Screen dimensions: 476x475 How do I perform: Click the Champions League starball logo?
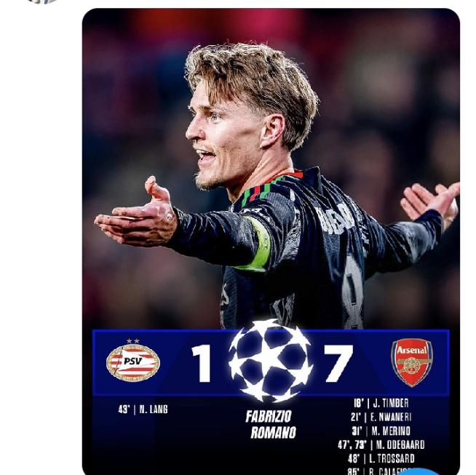(270, 360)
